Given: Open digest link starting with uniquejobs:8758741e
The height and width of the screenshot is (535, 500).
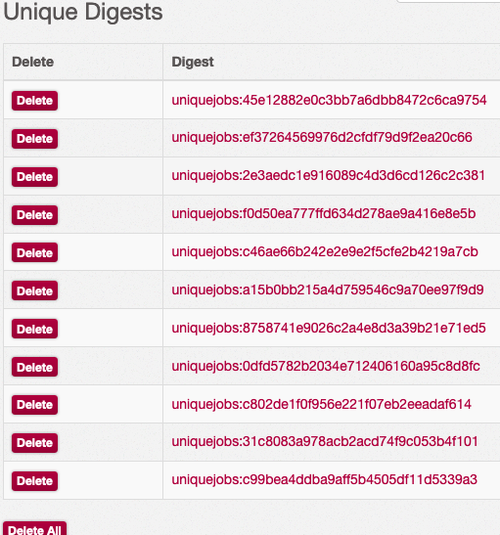Looking at the screenshot, I should click(329, 328).
